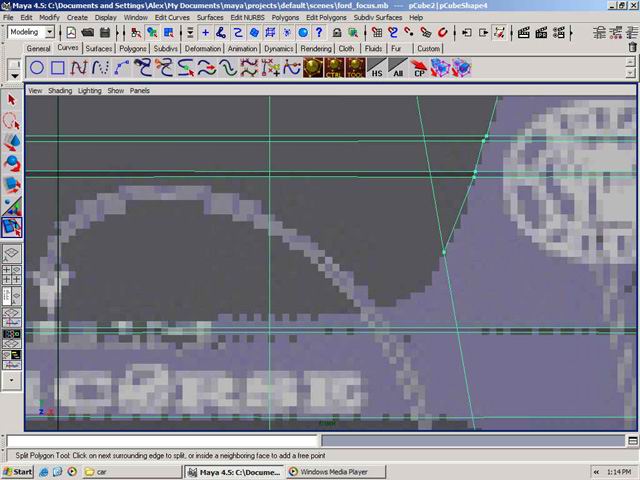640x480 pixels.
Task: Select the arrow Select tool in toolbox
Action: point(12,100)
